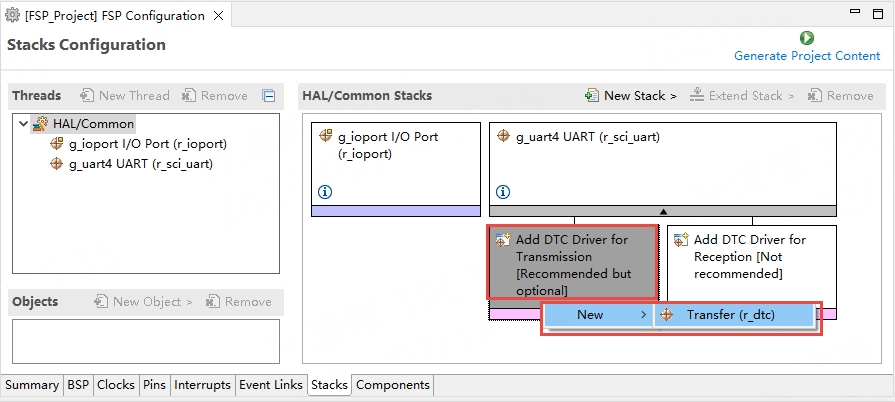Click Add DTC Driver for Reception block
The image size is (895, 402).
tap(750, 256)
